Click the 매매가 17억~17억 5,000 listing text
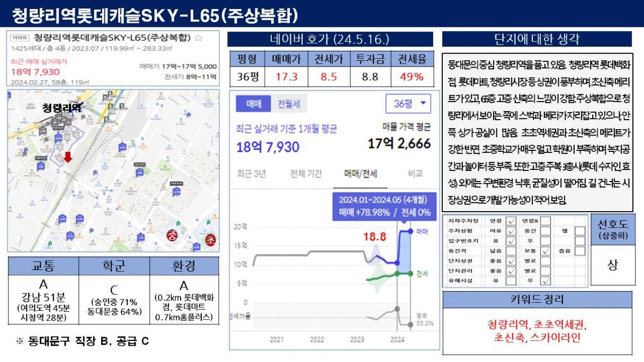The height and width of the screenshot is (362, 644). [x=178, y=66]
